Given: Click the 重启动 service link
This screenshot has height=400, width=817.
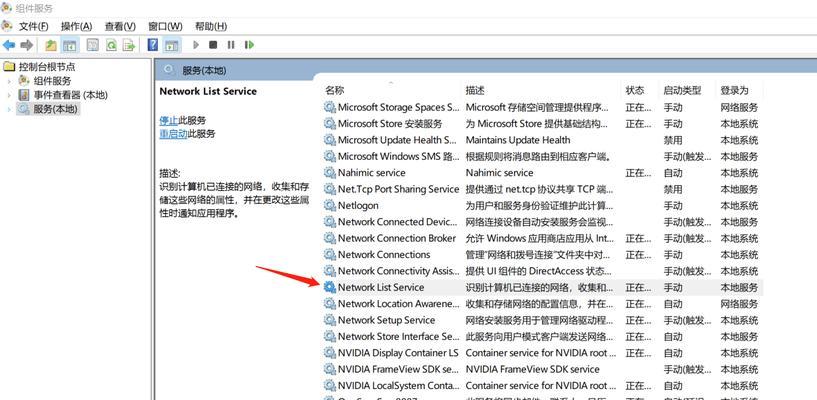Looking at the screenshot, I should [x=174, y=134].
